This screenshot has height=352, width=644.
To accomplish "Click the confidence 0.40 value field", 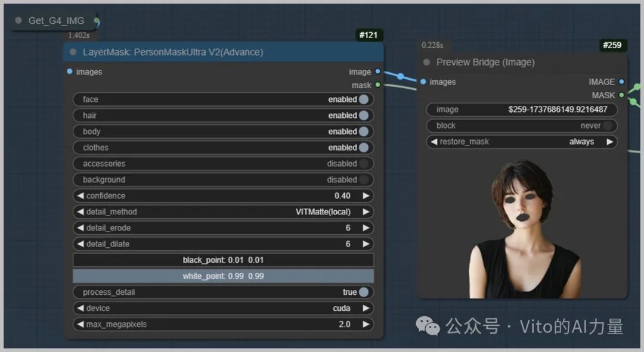I will 342,196.
